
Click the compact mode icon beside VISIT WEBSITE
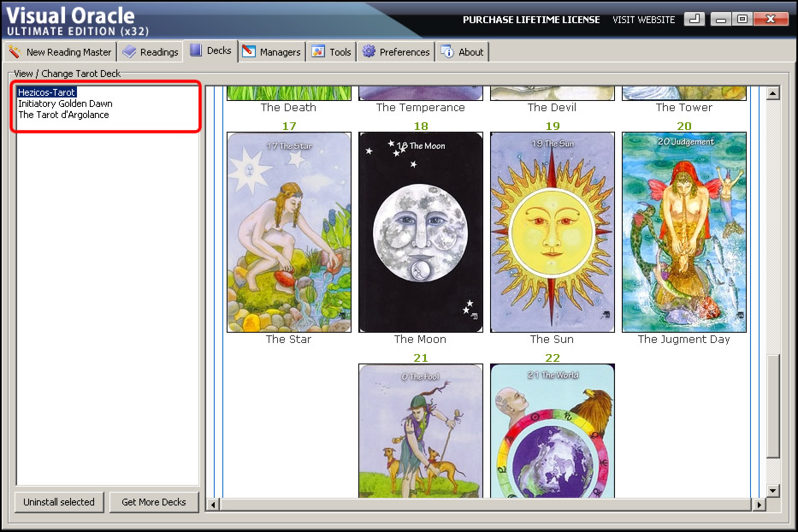695,20
